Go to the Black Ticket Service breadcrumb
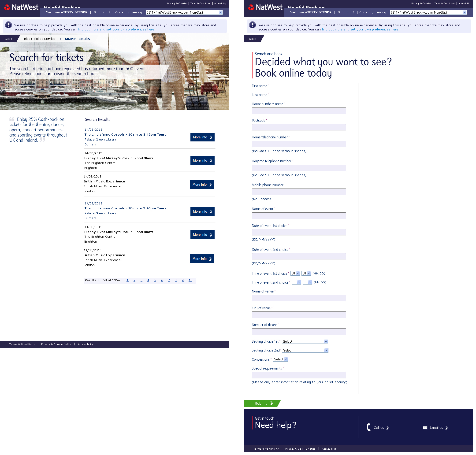 pos(40,39)
